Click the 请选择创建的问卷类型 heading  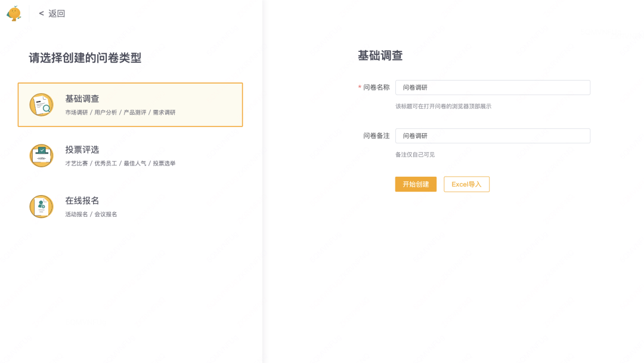85,58
